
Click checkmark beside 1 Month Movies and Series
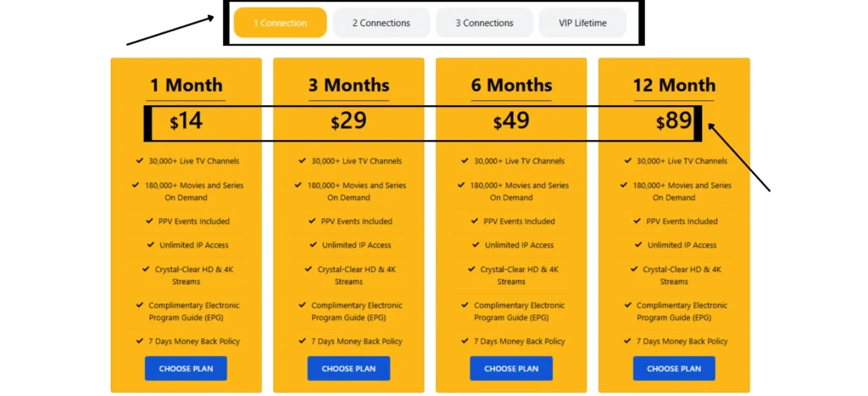coord(136,185)
